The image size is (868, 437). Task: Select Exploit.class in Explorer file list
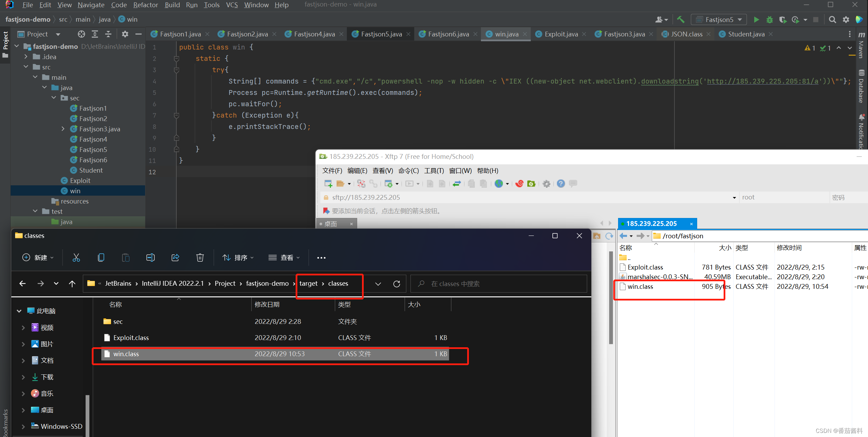tap(275, 338)
